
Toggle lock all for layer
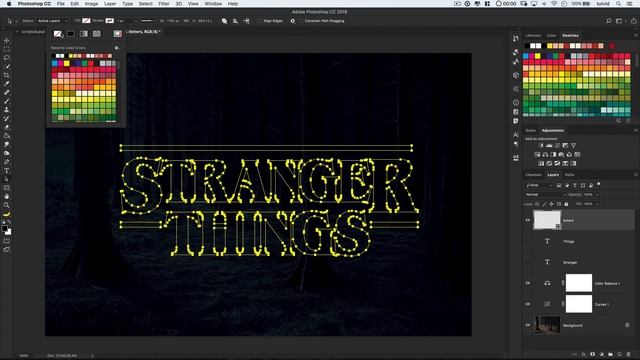pos(566,204)
